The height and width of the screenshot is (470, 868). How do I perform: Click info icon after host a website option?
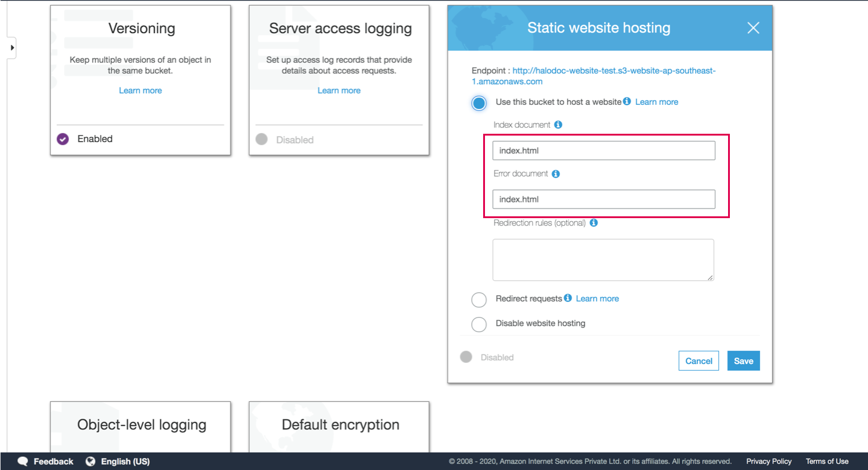click(627, 101)
